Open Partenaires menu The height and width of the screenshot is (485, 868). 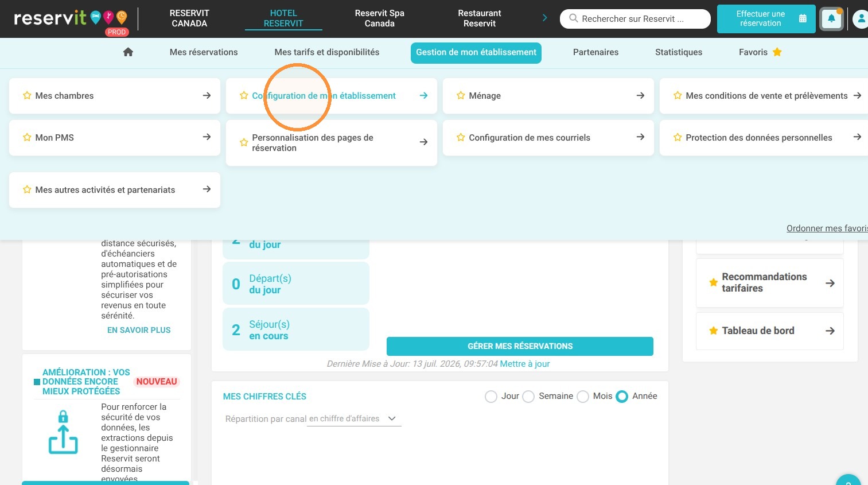click(x=595, y=52)
